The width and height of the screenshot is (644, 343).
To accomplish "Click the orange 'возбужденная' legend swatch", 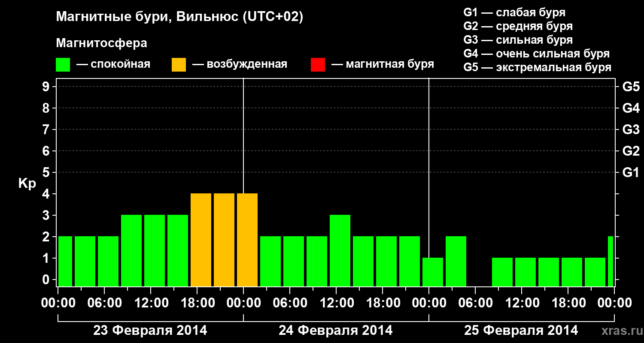I will (179, 65).
